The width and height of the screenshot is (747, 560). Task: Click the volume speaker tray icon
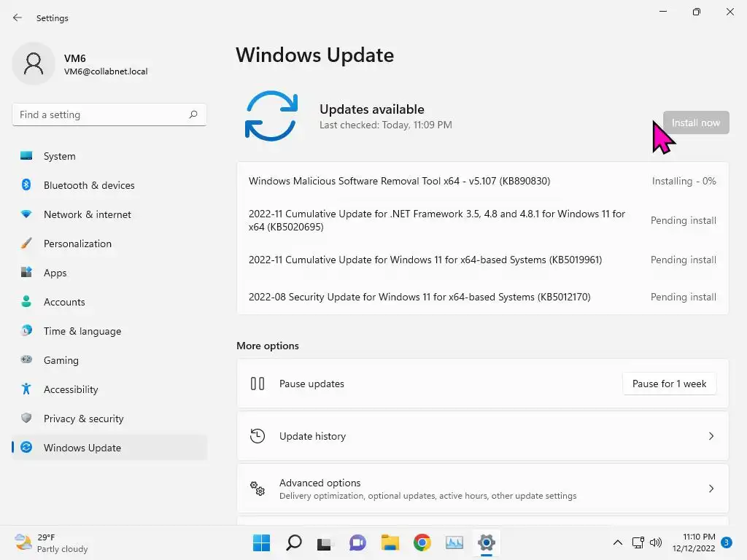[x=656, y=542]
